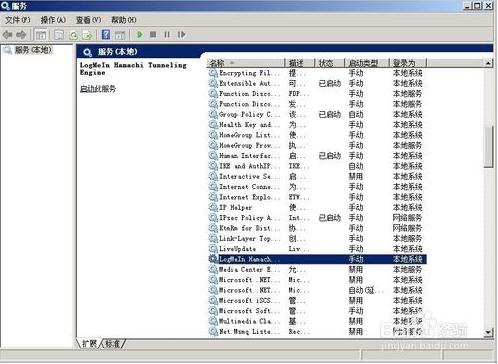
Task: Click the action pane toolbar icon beside Help
Action: [x=120, y=35]
